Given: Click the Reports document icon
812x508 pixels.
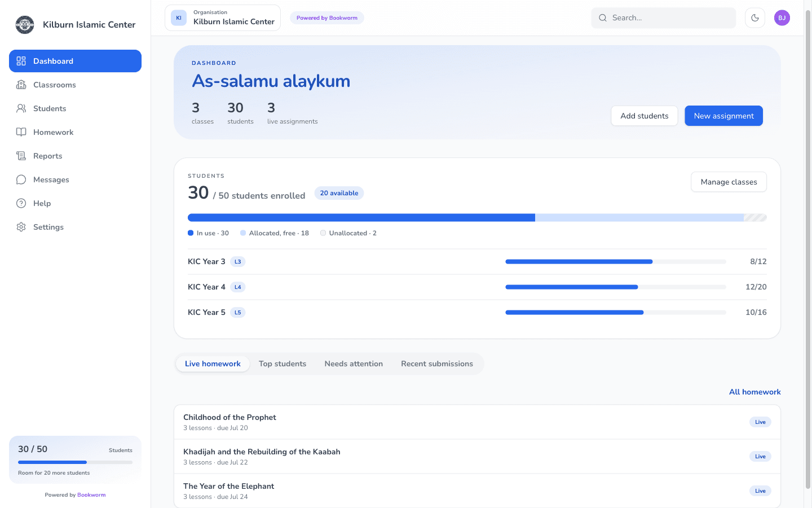Looking at the screenshot, I should click(x=21, y=156).
